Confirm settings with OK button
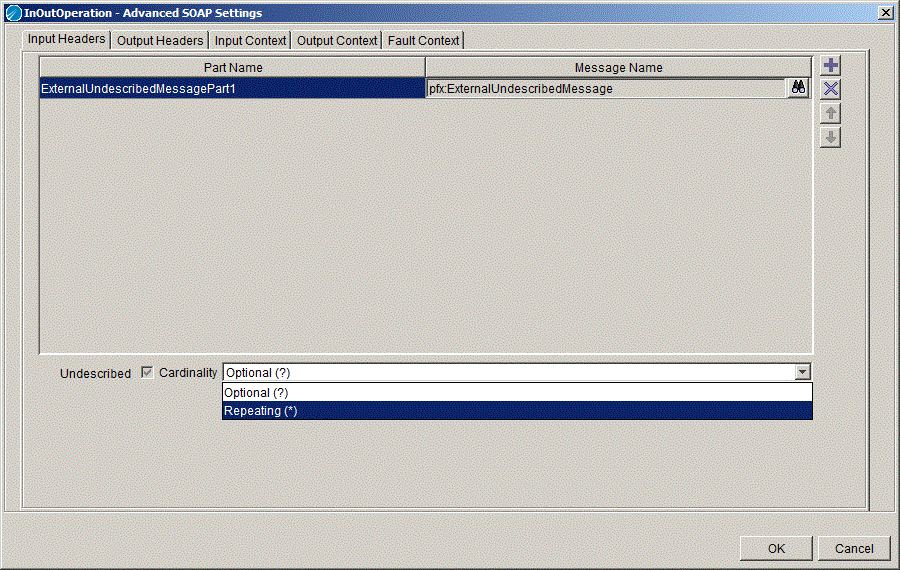The width and height of the screenshot is (900, 570). (776, 548)
